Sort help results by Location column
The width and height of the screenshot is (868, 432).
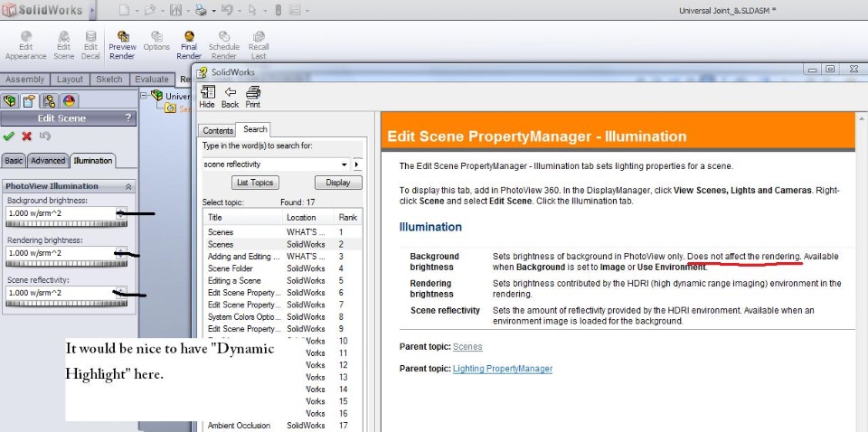coord(308,218)
